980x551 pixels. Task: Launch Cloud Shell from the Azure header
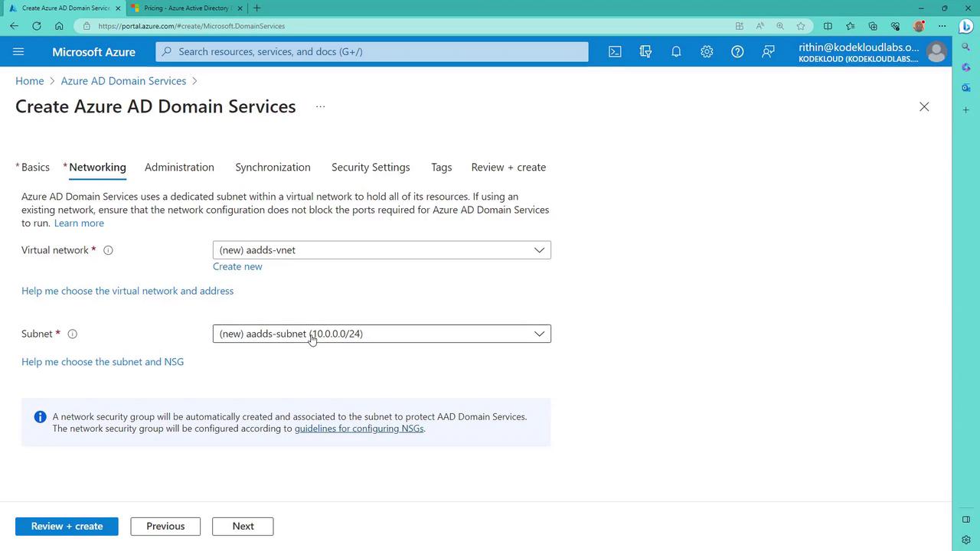615,51
